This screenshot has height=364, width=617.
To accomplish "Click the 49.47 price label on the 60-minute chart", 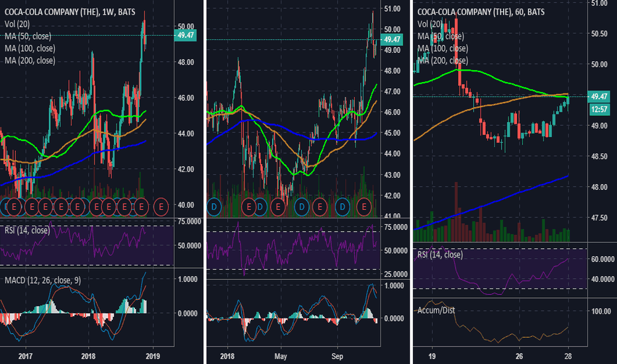I will 599,97.
